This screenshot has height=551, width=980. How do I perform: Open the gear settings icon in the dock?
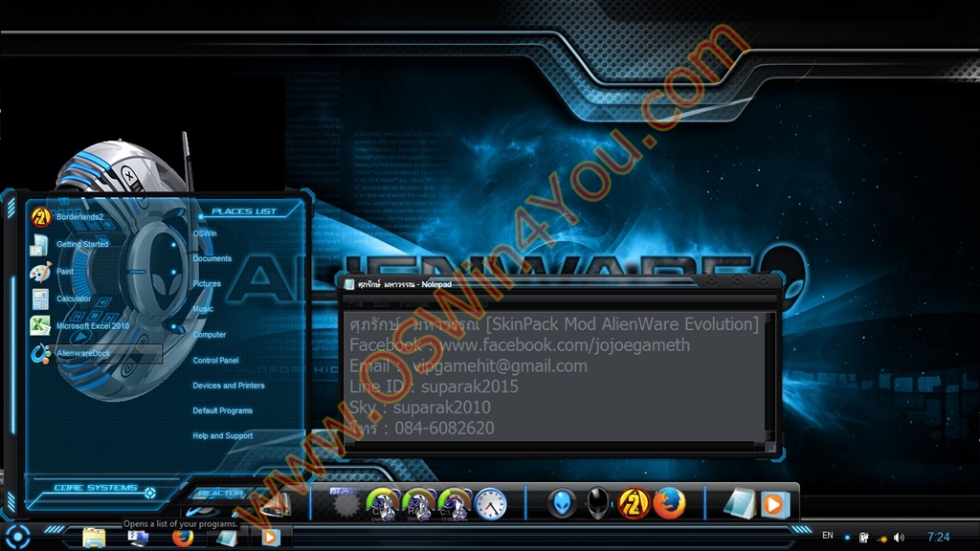345,503
